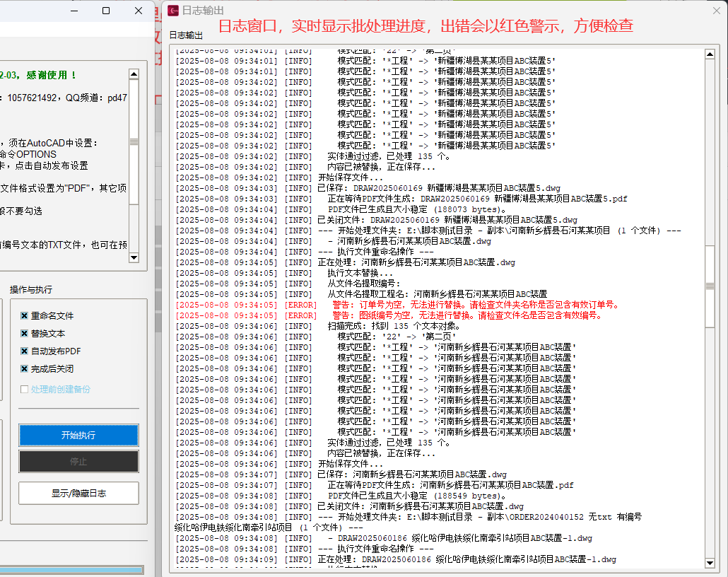Viewport: 728px width, 577px height.
Task: Uncheck the 重命名文件 checkbox
Action: pos(24,316)
